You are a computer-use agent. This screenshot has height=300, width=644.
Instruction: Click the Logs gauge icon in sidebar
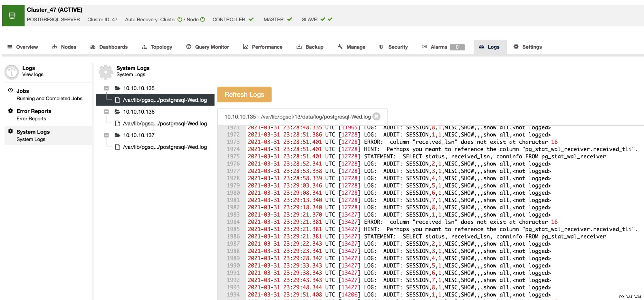point(12,72)
